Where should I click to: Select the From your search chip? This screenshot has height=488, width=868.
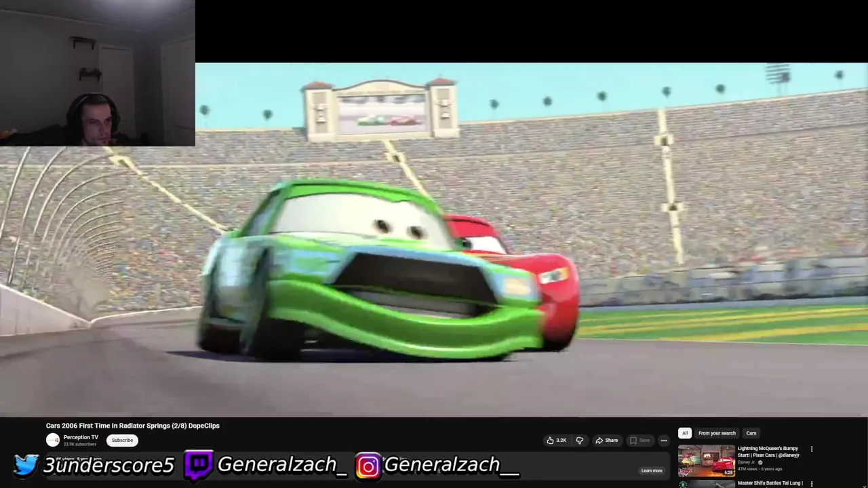pos(717,433)
